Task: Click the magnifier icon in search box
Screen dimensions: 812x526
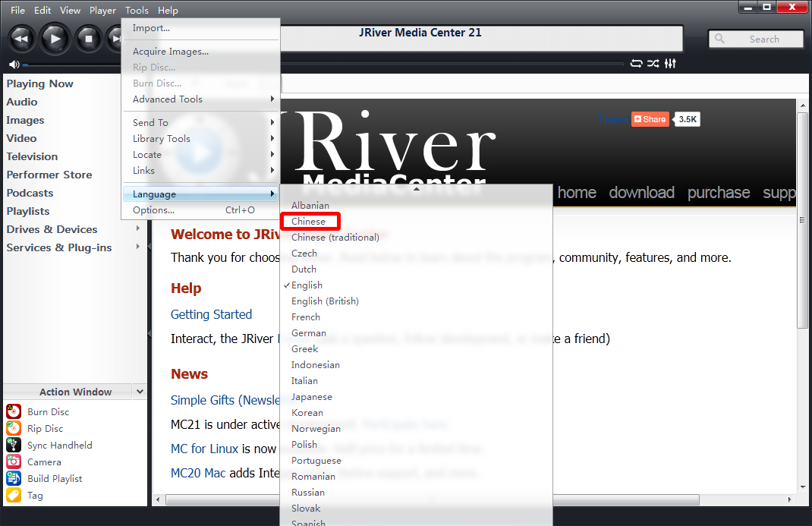Action: pyautogui.click(x=720, y=39)
